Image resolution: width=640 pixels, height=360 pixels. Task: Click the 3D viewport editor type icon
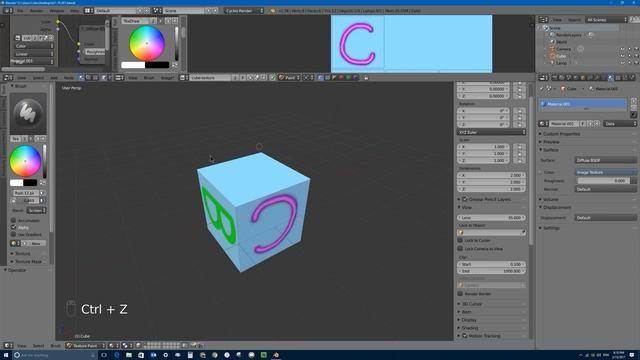[8, 346]
